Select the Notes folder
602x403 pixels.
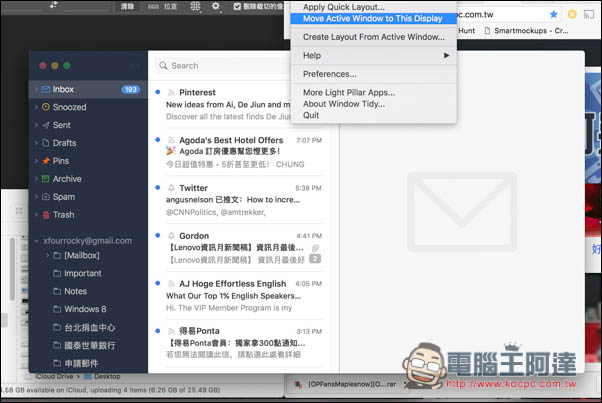(76, 291)
